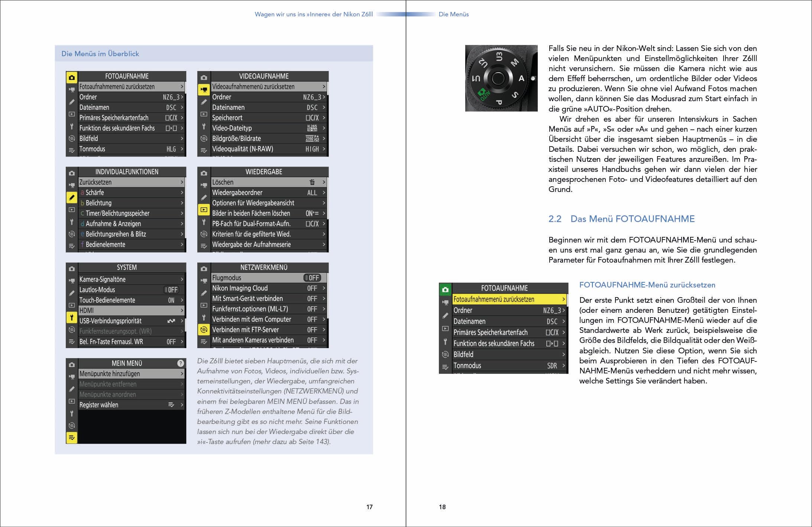Click heading 2.2 Das Menü FOTOAUFNAHME
The height and width of the screenshot is (527, 812).
[x=621, y=219]
